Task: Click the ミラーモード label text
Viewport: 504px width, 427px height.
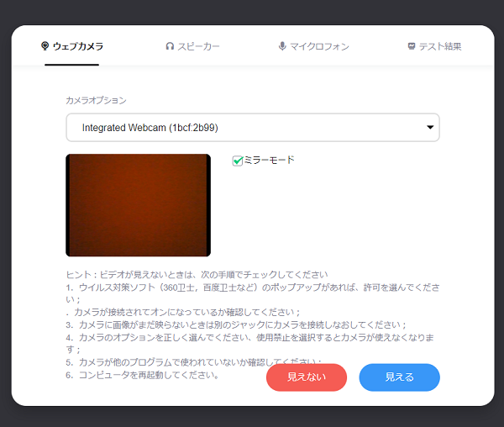Action: 269,160
